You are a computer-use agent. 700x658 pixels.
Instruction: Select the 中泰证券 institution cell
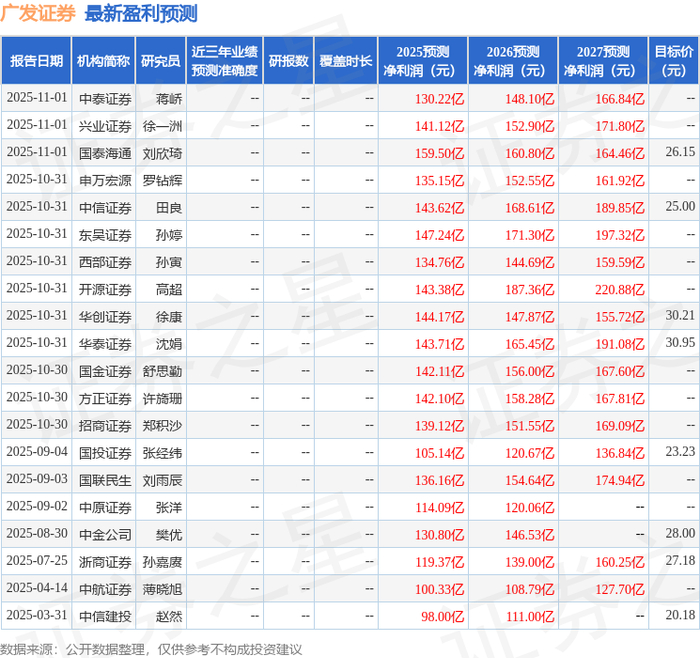(x=105, y=99)
